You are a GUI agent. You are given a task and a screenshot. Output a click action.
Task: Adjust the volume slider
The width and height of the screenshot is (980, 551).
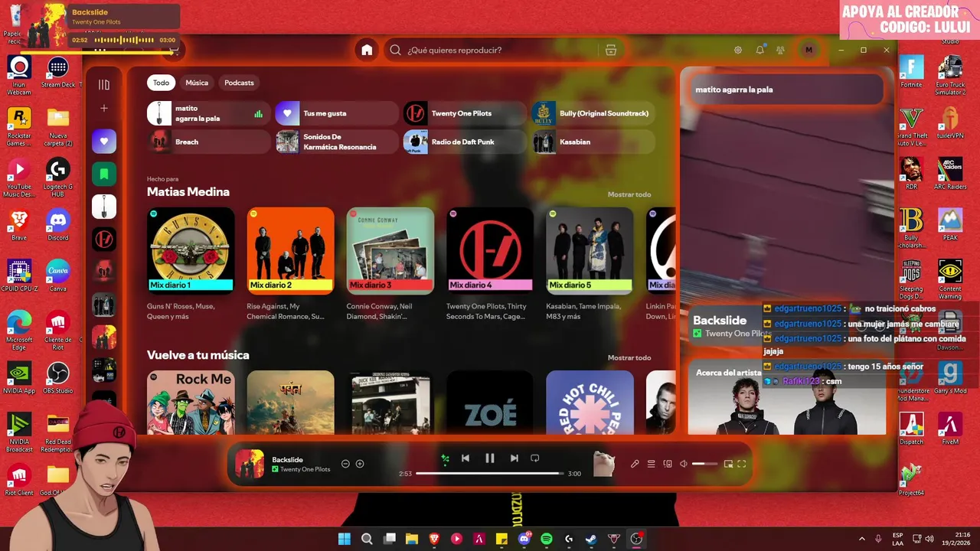(x=705, y=464)
